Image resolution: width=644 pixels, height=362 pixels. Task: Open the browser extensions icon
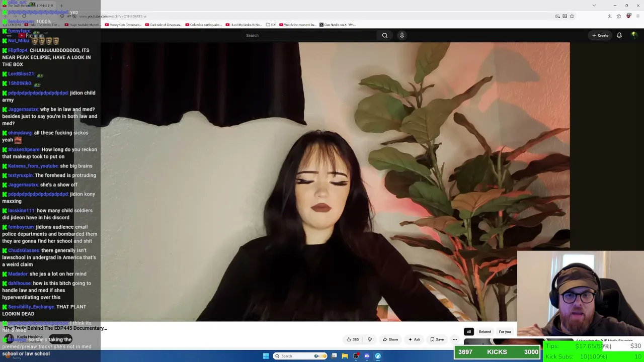click(619, 16)
